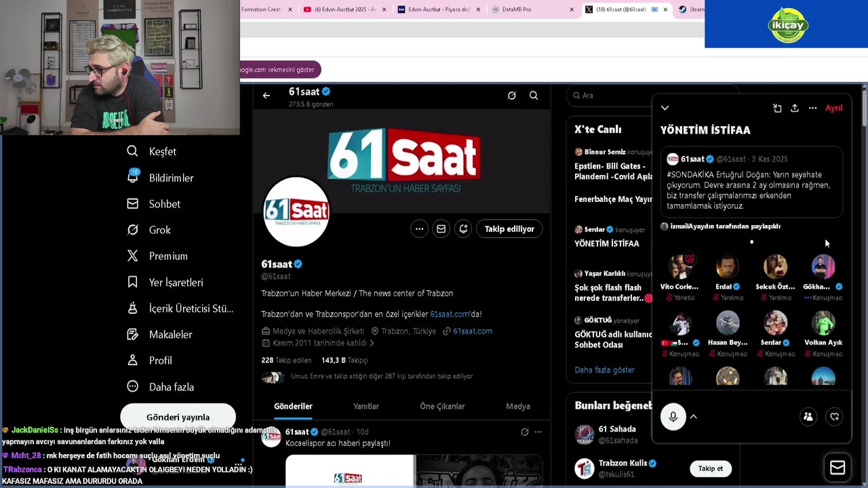Switch to the Gönderiler tab
The height and width of the screenshot is (488, 868).
[293, 406]
